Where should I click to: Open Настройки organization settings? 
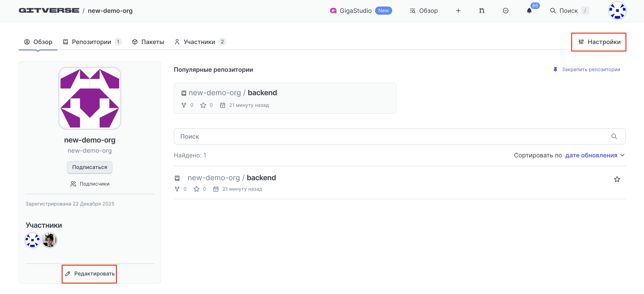tap(599, 42)
